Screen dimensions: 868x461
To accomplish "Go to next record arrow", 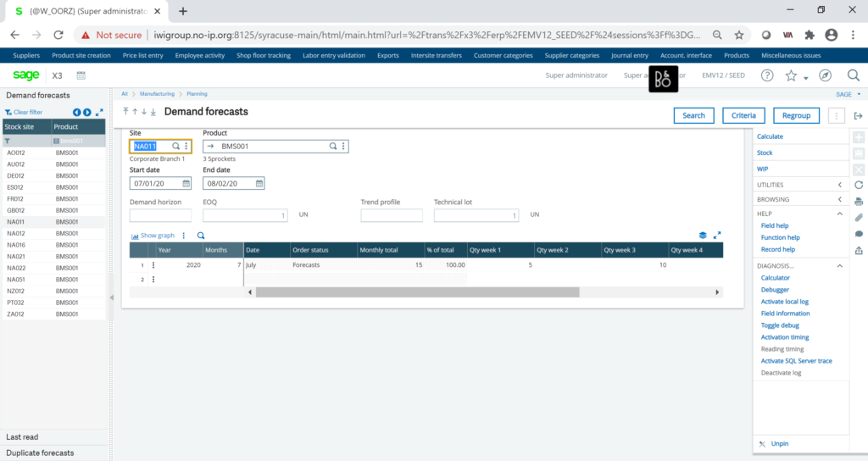I will [x=144, y=111].
